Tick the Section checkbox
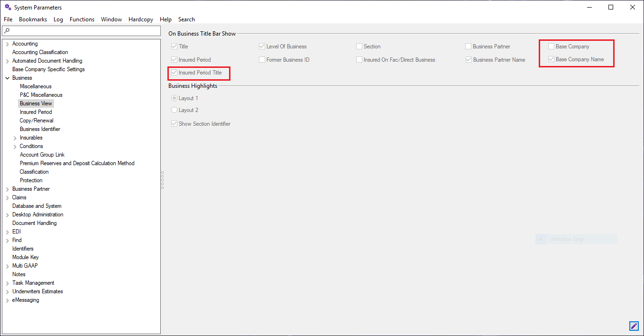644x336 pixels. click(359, 47)
